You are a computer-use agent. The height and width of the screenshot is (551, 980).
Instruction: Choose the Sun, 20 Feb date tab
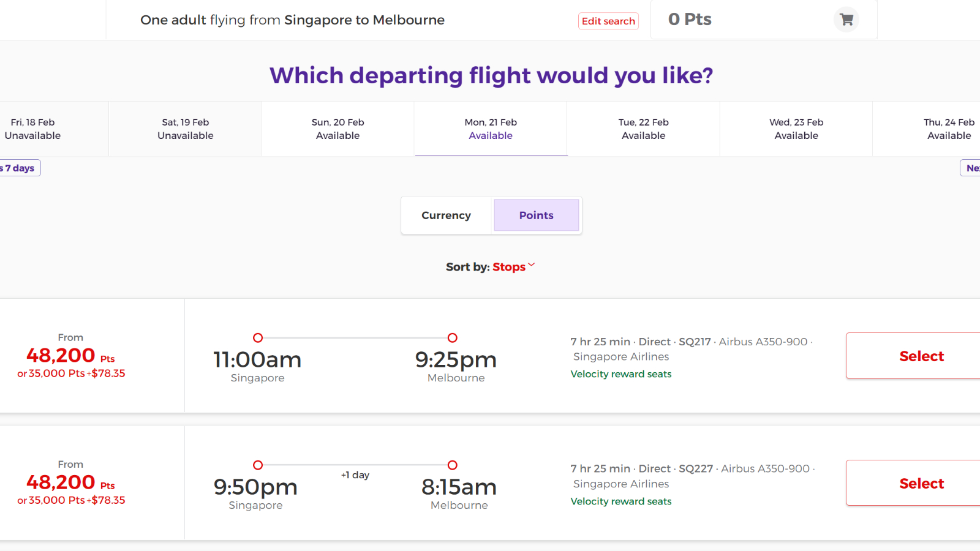(338, 129)
